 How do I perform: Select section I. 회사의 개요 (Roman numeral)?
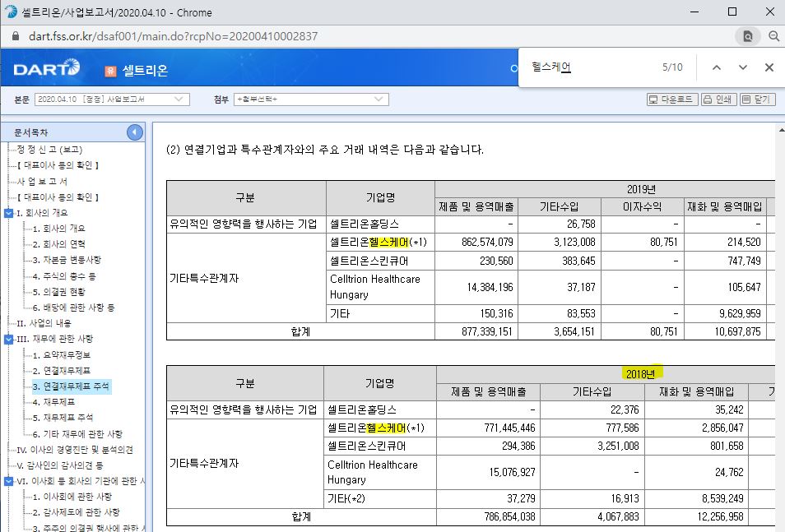pos(42,213)
